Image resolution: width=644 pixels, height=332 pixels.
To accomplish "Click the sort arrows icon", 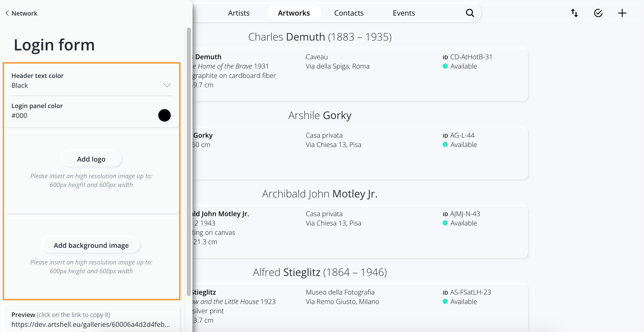I will pyautogui.click(x=574, y=13).
